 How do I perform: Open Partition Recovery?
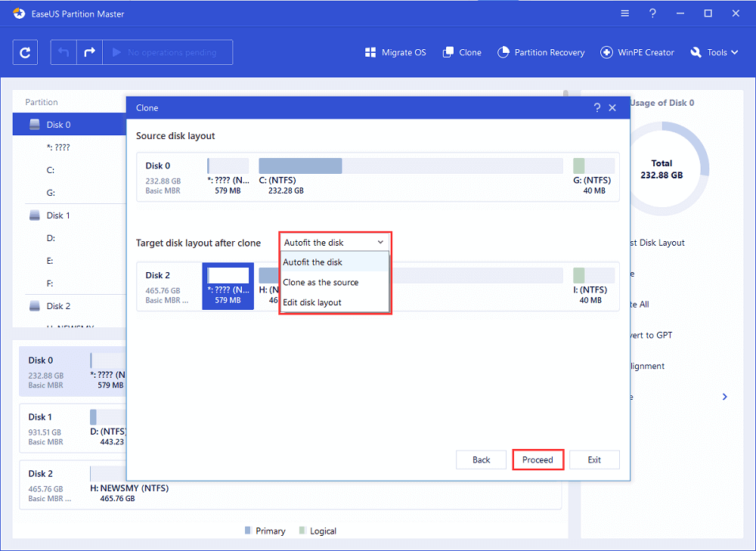pos(541,52)
